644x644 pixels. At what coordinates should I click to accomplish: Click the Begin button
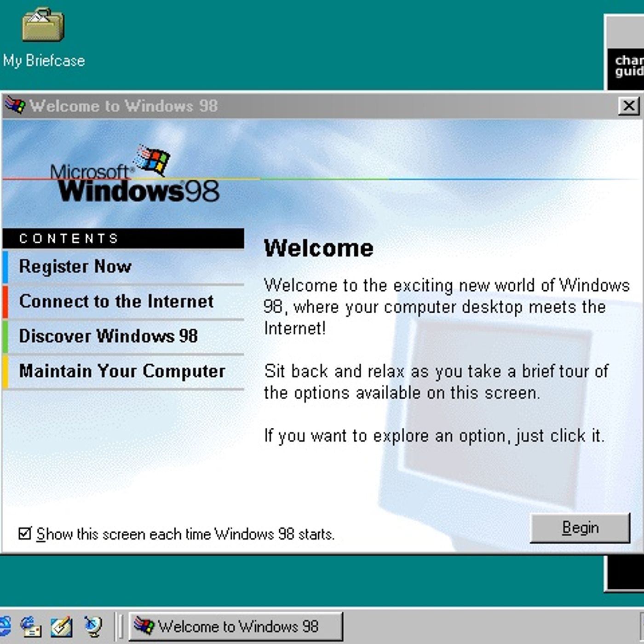click(580, 528)
